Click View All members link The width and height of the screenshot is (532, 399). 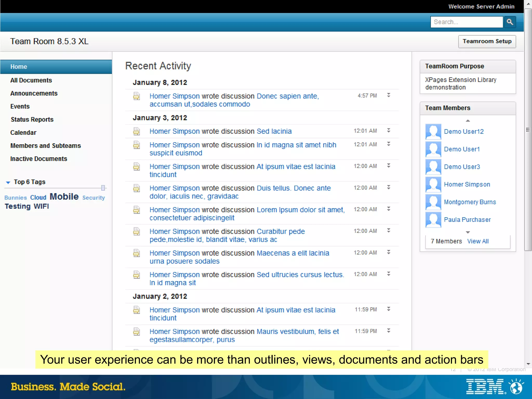click(x=478, y=241)
